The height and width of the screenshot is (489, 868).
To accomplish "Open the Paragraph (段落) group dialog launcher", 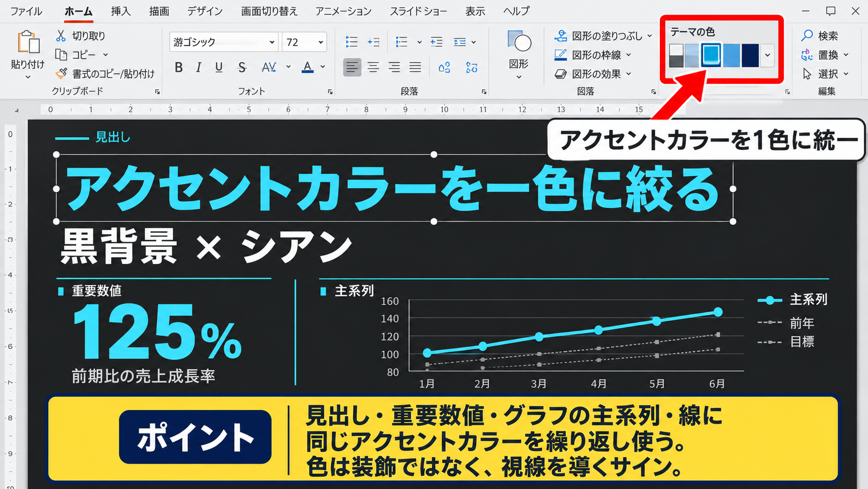I will coord(484,92).
